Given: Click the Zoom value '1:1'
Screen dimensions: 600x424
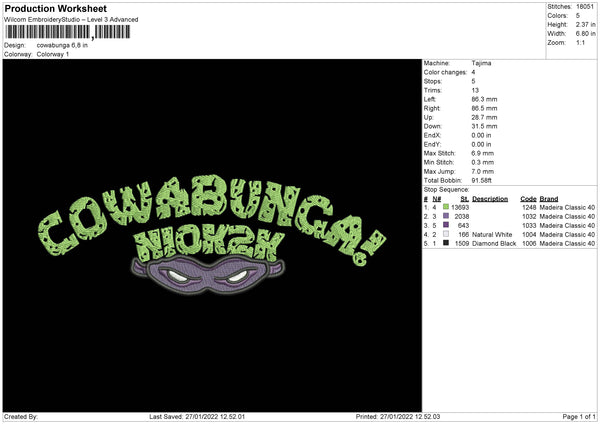Looking at the screenshot, I should (580, 42).
